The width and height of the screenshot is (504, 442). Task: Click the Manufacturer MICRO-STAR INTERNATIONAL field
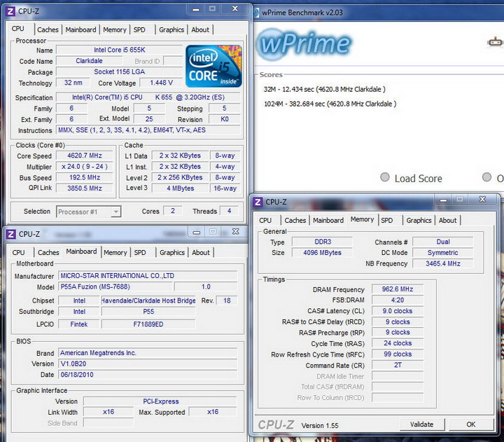[148, 276]
